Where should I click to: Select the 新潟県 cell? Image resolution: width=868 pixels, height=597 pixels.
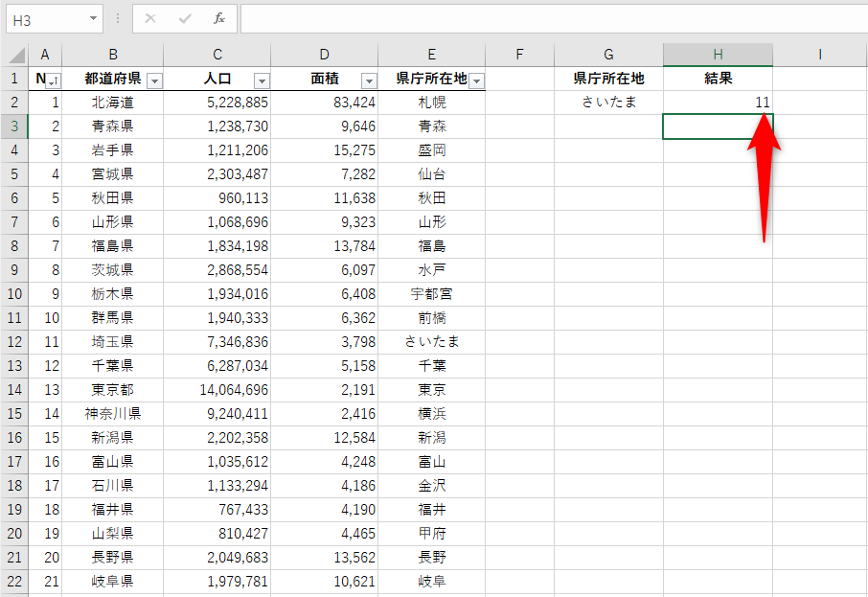point(113,438)
